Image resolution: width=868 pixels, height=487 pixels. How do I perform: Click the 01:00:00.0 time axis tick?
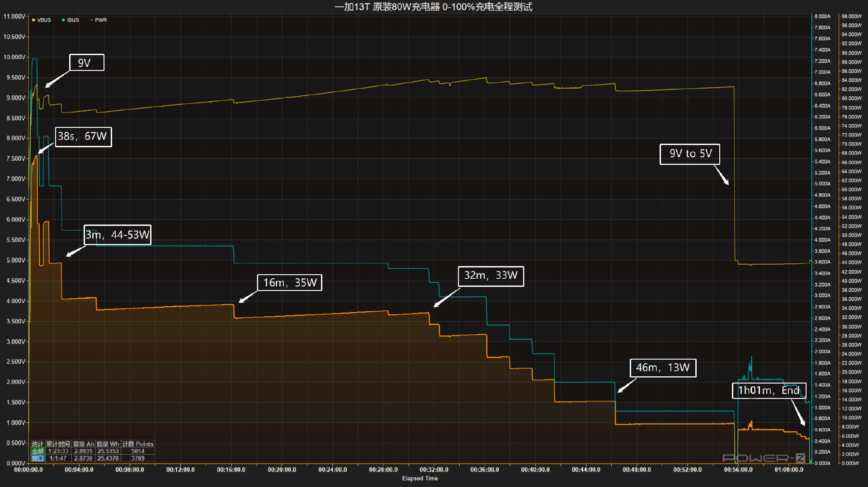pos(789,470)
